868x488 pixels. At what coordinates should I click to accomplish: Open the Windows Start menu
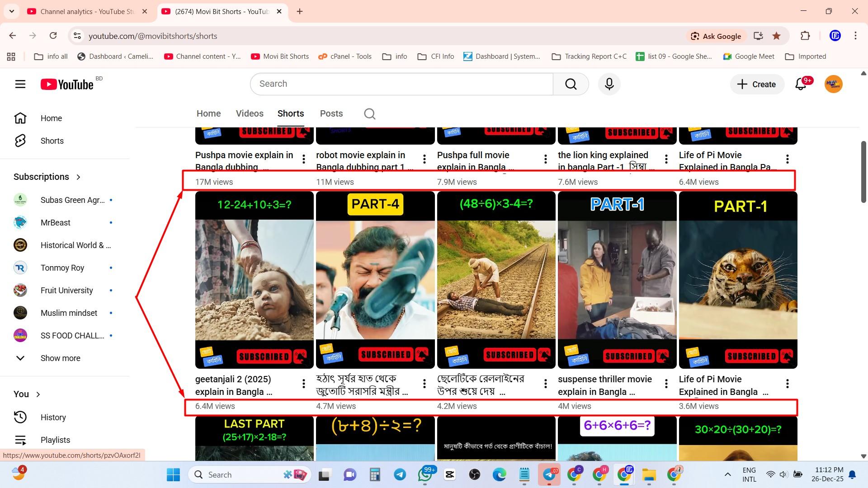pos(173,474)
